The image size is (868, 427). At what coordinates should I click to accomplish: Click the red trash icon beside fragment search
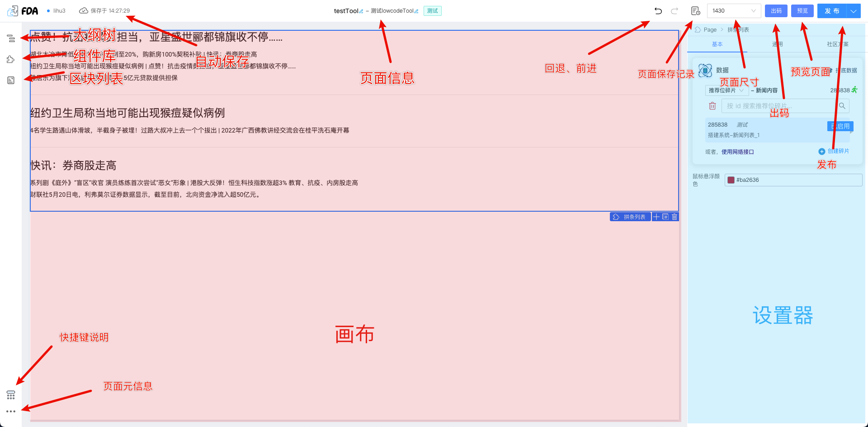point(712,106)
